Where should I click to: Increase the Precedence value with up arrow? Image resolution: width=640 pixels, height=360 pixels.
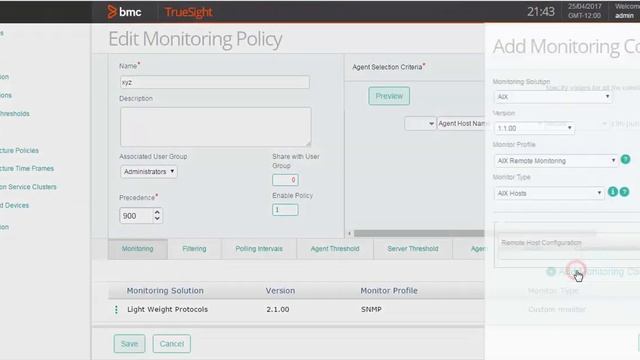pos(157,212)
